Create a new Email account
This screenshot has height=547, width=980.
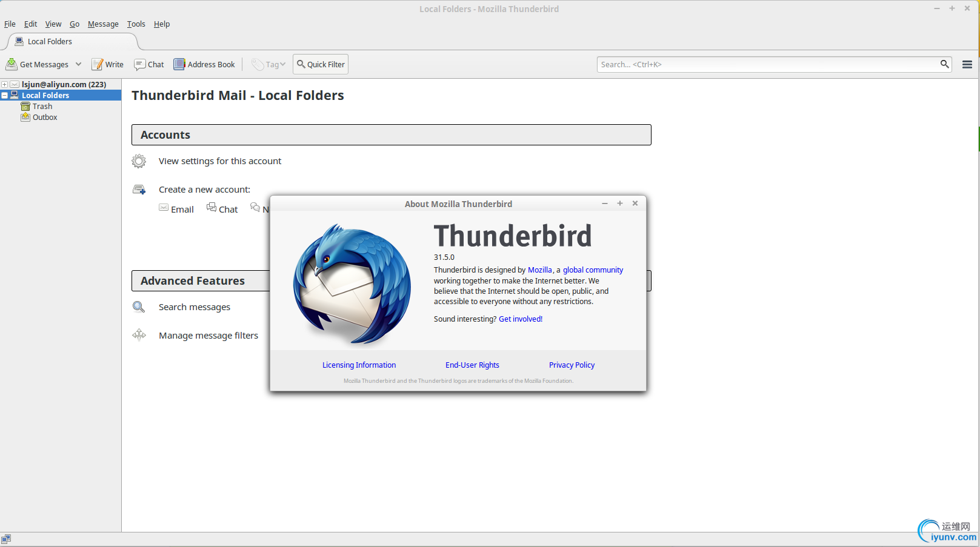click(176, 209)
